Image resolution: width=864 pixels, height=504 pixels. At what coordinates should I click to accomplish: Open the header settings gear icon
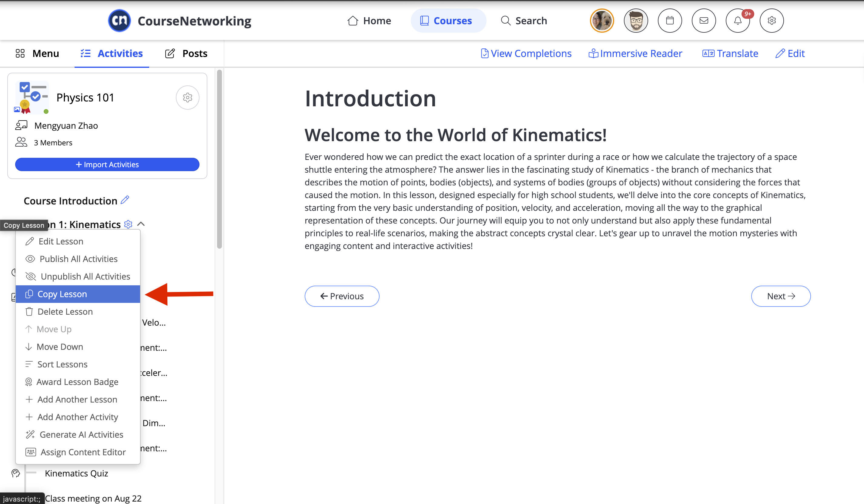(772, 21)
